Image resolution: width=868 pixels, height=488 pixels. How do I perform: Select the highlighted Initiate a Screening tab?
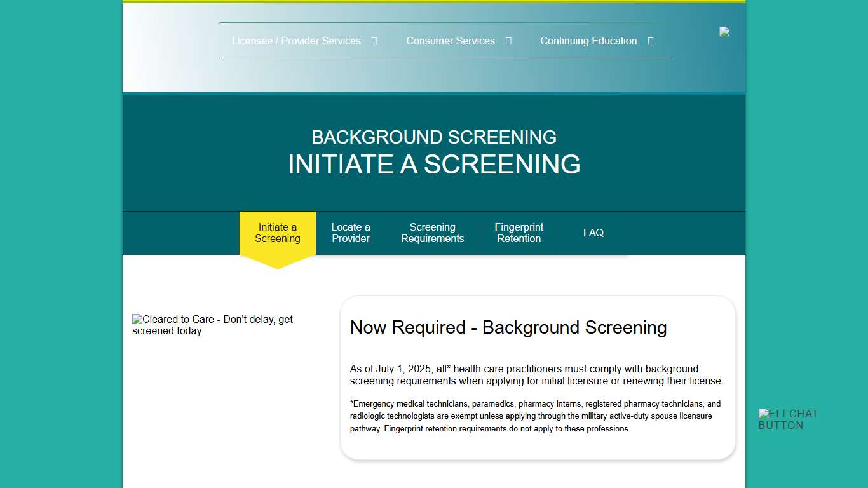(x=277, y=233)
